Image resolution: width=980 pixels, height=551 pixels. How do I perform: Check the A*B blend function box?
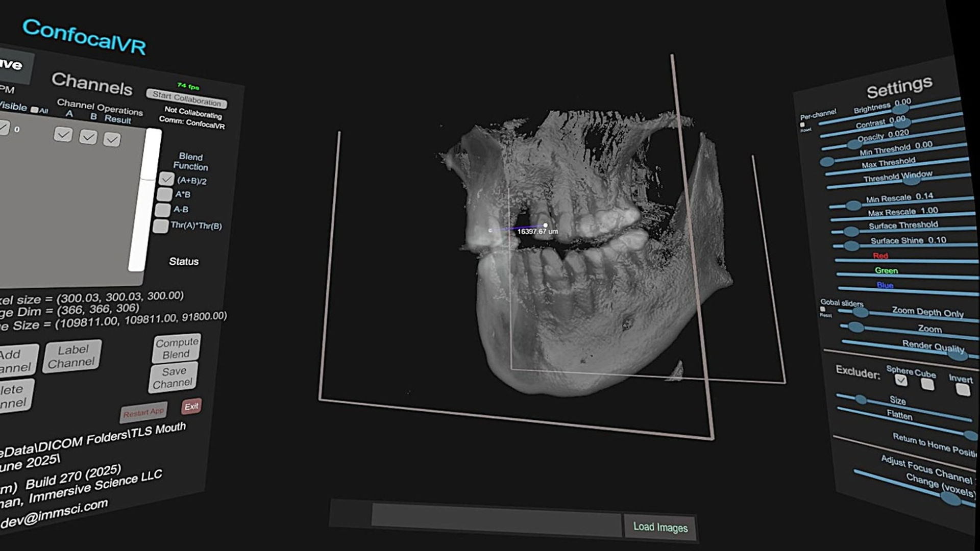[x=164, y=194]
